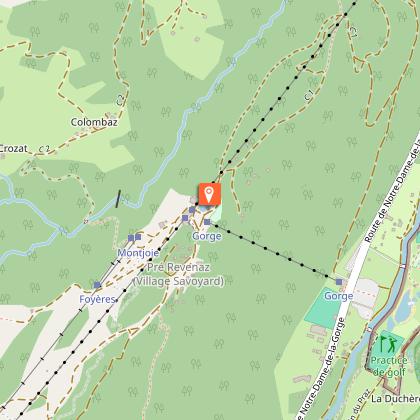This screenshot has height=420, width=420.
Task: Select the Gorge label below the pin
Action: [207, 236]
